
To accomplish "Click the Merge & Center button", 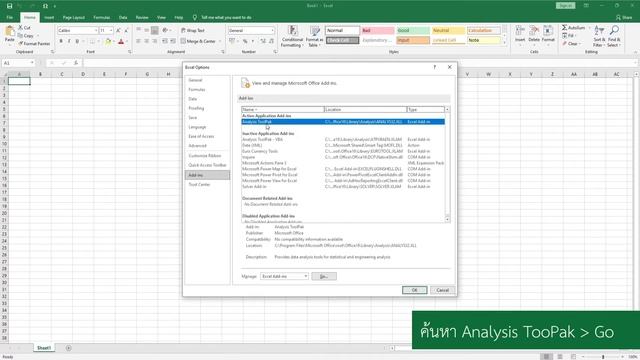I will 198,41.
